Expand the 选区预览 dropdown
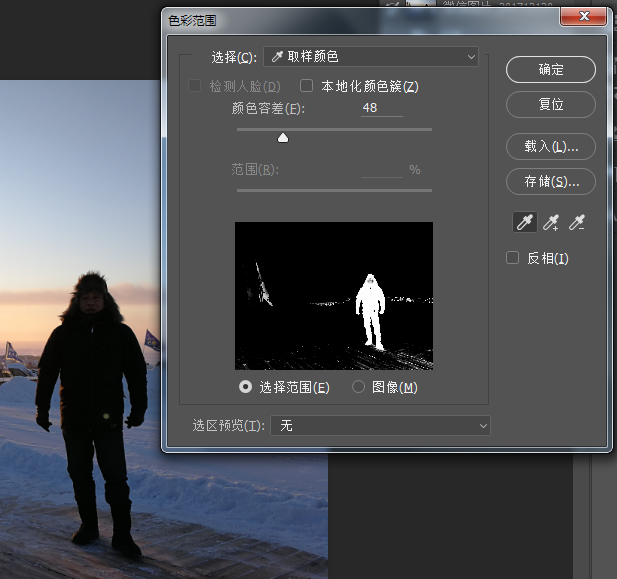This screenshot has height=579, width=617. pyautogui.click(x=380, y=426)
